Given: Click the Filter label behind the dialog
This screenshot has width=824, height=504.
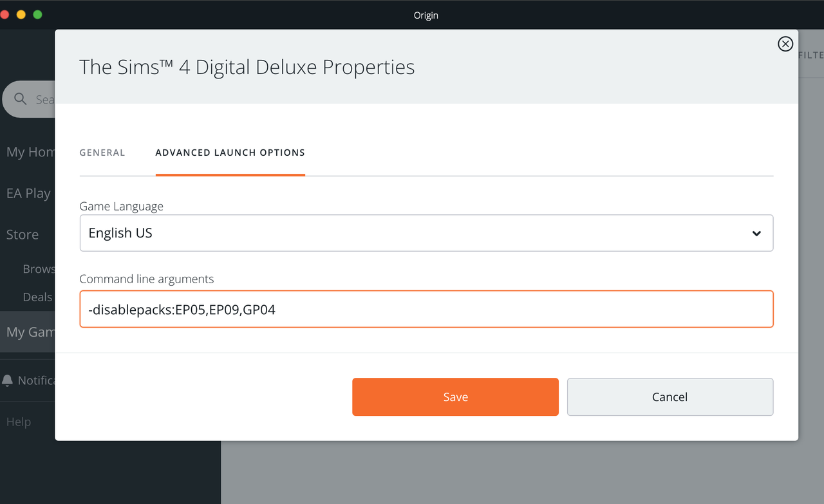Looking at the screenshot, I should point(810,55).
